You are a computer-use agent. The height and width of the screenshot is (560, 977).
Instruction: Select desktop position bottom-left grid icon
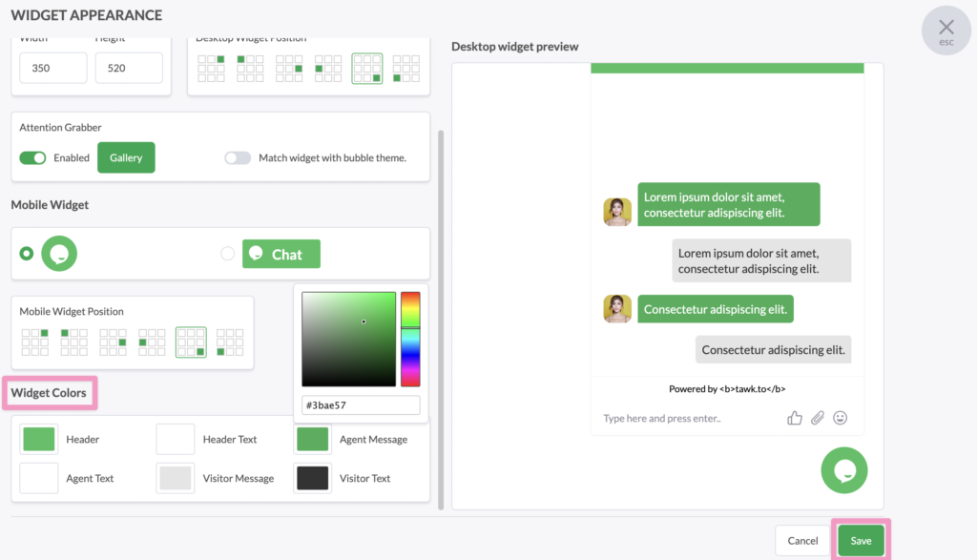point(405,69)
